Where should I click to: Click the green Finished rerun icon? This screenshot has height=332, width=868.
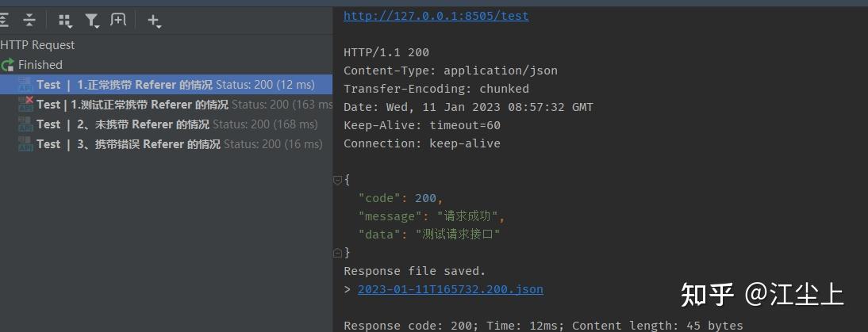pyautogui.click(x=8, y=65)
